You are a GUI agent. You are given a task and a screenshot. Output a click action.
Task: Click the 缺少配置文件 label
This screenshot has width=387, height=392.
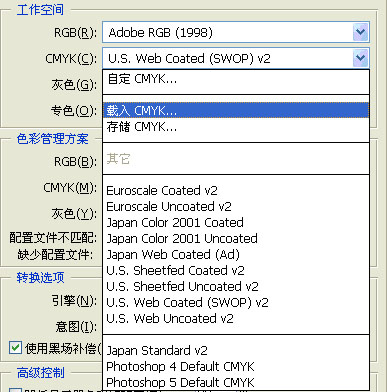(55, 255)
